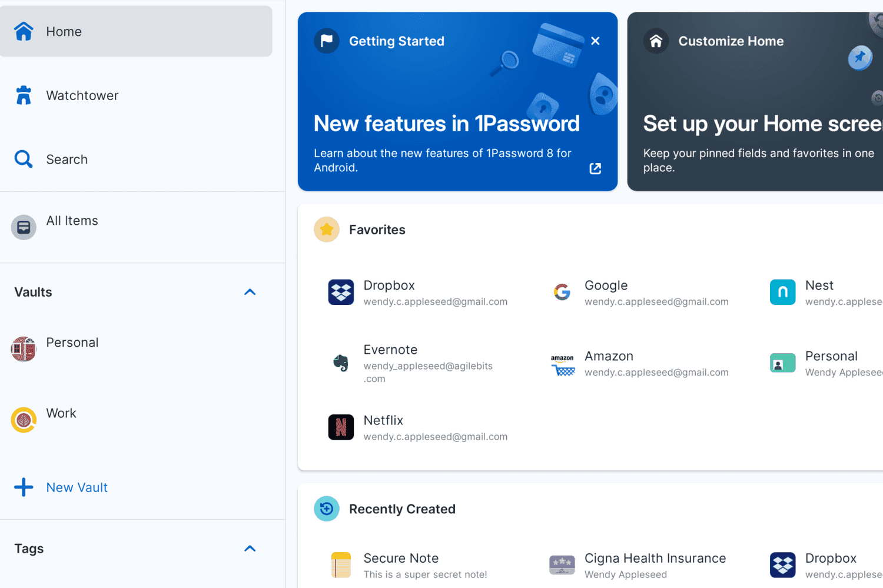Select the Work vault label
This screenshot has height=588, width=883.
(61, 413)
